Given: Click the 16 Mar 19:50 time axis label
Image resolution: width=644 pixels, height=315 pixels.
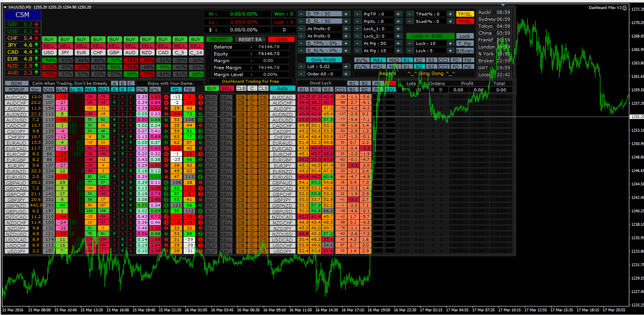Looking at the screenshot, I should pos(378,310).
